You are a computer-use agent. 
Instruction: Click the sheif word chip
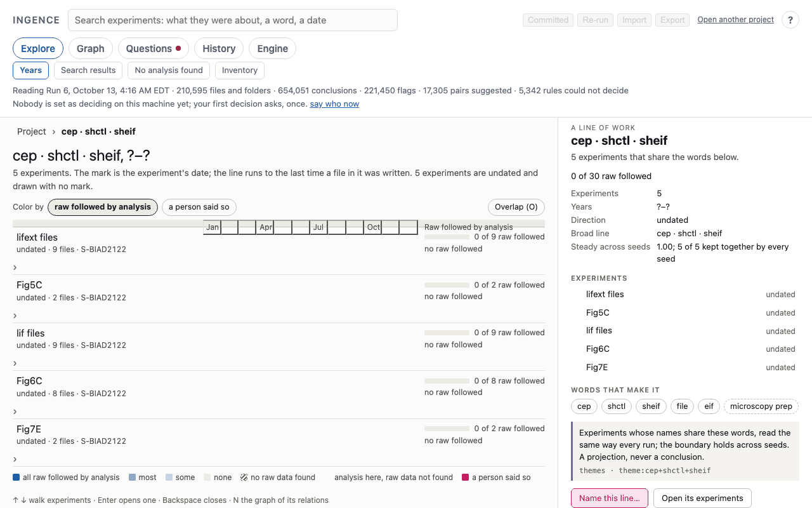click(x=651, y=406)
